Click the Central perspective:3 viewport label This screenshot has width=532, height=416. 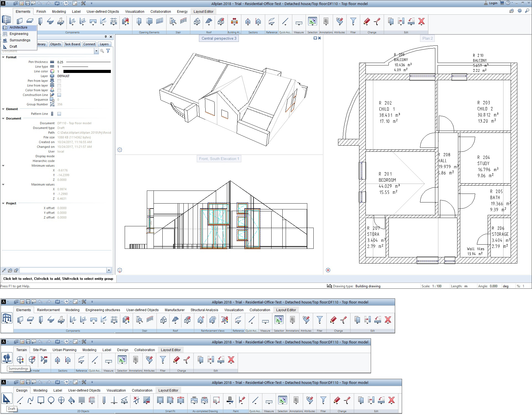pyautogui.click(x=219, y=38)
